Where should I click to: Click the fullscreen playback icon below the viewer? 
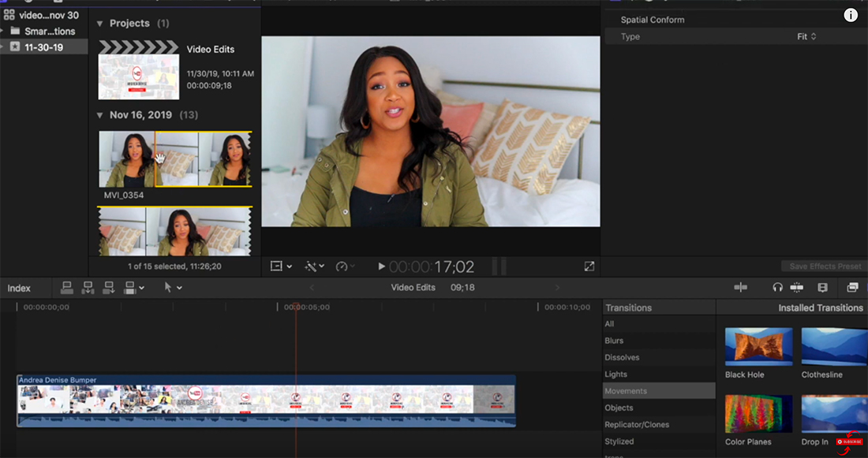point(589,266)
